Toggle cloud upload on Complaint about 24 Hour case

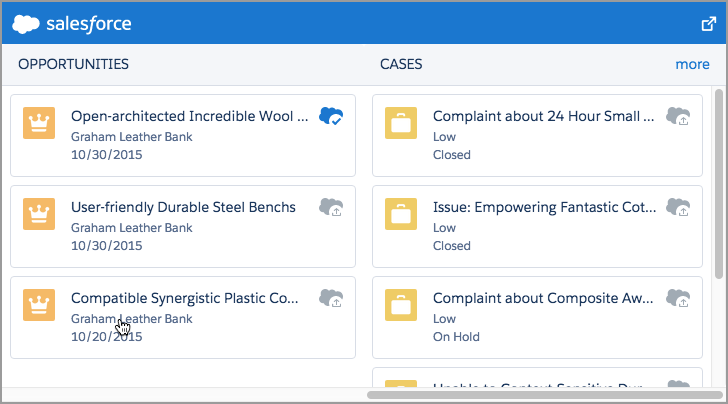(x=678, y=117)
